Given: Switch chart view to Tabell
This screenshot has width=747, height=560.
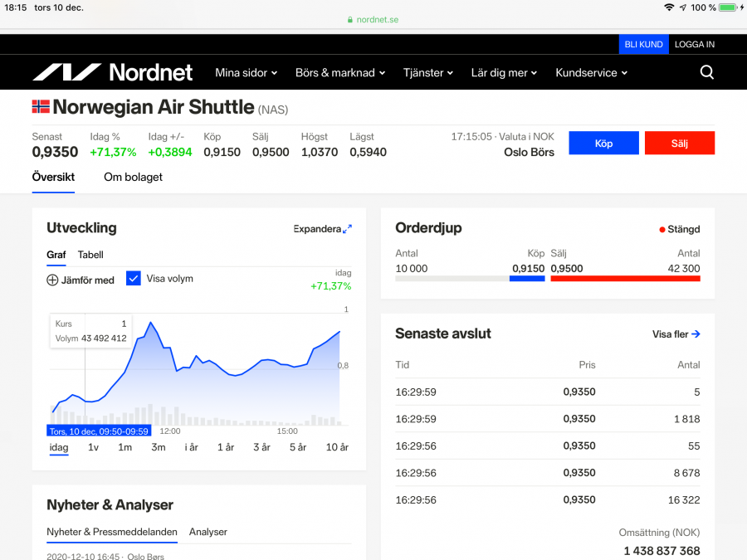Looking at the screenshot, I should click(x=90, y=255).
